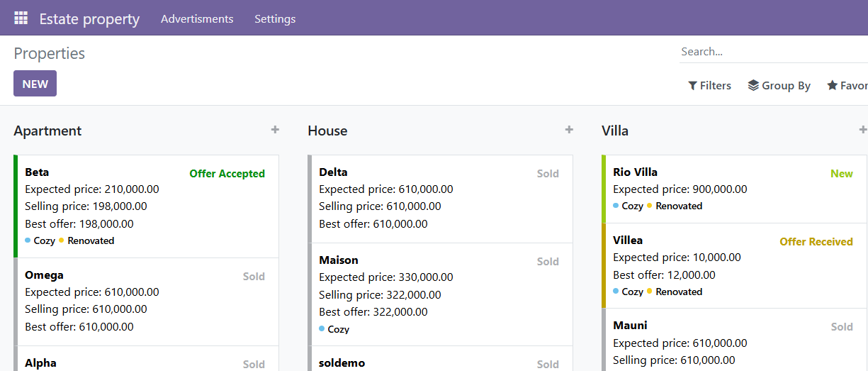This screenshot has width=868, height=371.
Task: Open the apps grid menu icon
Action: pos(21,18)
